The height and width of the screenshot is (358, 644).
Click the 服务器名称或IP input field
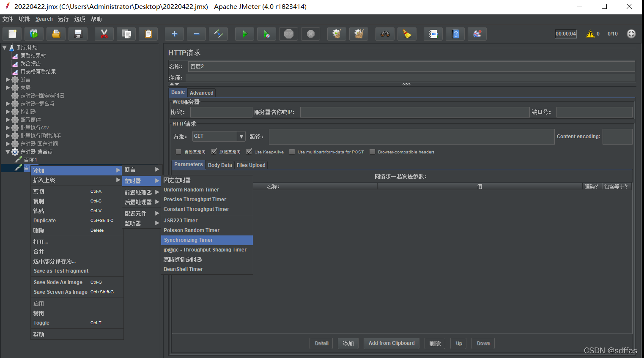(x=415, y=112)
